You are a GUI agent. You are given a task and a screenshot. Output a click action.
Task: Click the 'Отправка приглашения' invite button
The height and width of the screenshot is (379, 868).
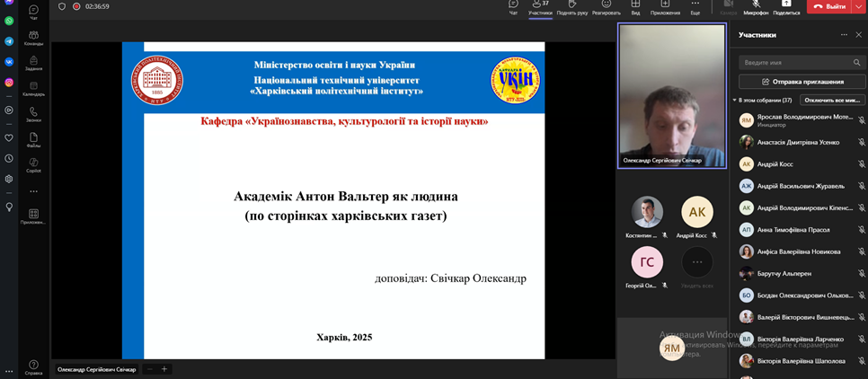click(x=802, y=82)
